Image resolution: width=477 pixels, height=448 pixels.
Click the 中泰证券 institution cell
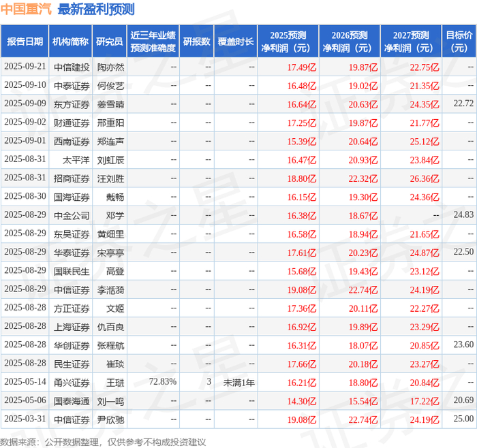72,86
